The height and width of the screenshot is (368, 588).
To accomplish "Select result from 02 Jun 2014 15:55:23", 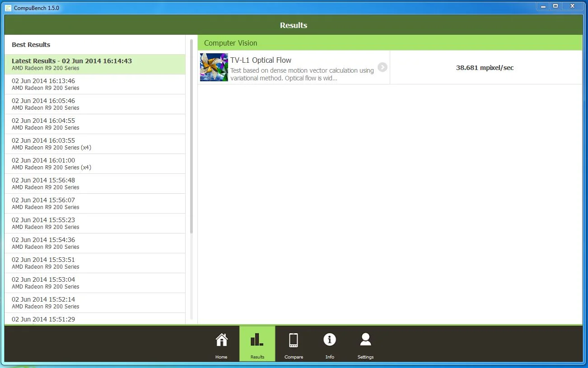I will tap(95, 224).
